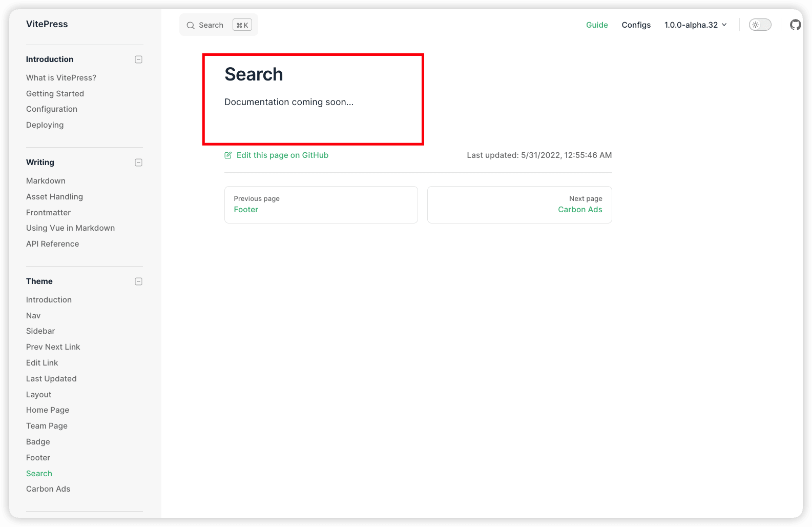Open the Configs nav item
This screenshot has width=812, height=527.
(636, 25)
